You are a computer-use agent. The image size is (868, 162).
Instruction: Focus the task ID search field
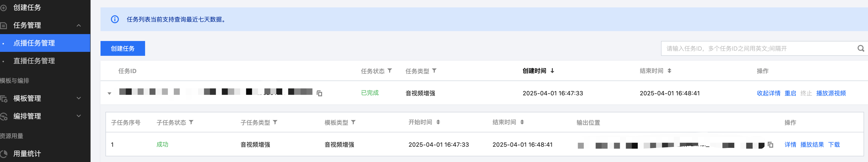coord(758,48)
